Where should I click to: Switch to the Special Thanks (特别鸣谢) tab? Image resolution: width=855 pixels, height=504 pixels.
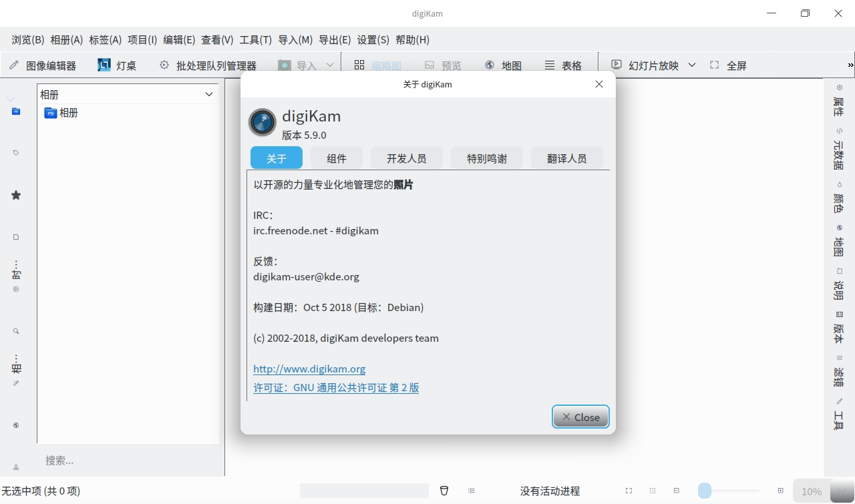pos(487,158)
